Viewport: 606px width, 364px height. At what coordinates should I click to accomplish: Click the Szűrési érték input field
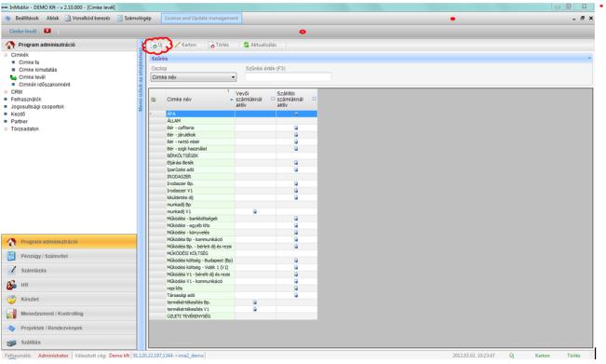point(288,77)
